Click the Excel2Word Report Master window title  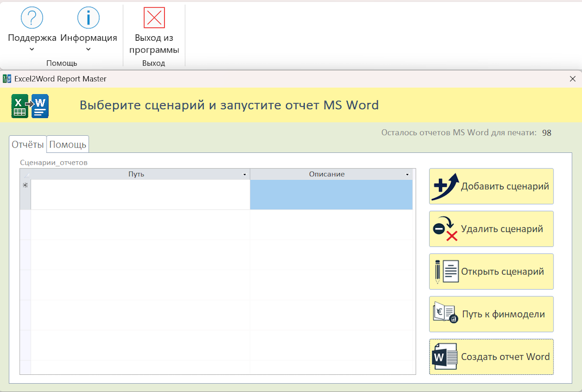pos(60,79)
